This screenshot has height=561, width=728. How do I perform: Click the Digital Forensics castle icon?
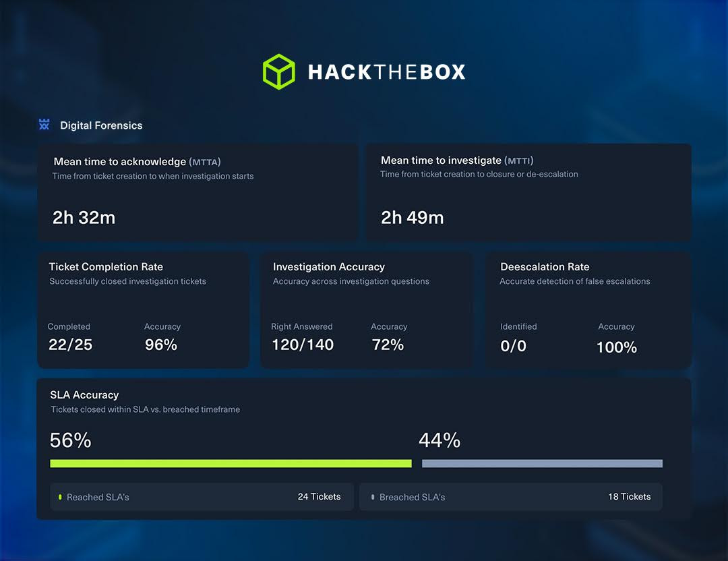tap(44, 125)
